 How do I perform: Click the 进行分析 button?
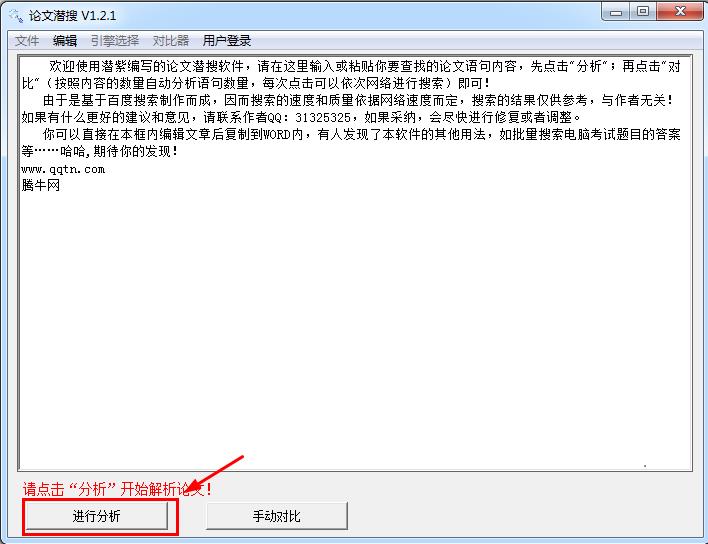(97, 516)
